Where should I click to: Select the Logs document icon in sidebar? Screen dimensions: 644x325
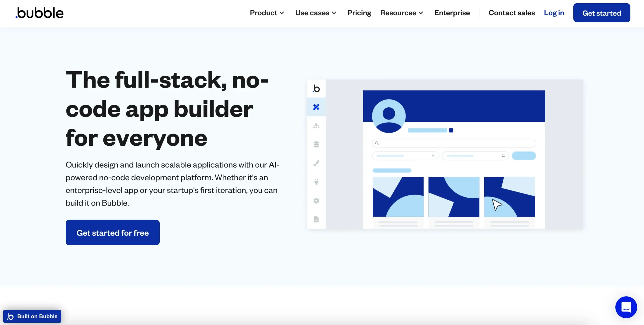[316, 219]
